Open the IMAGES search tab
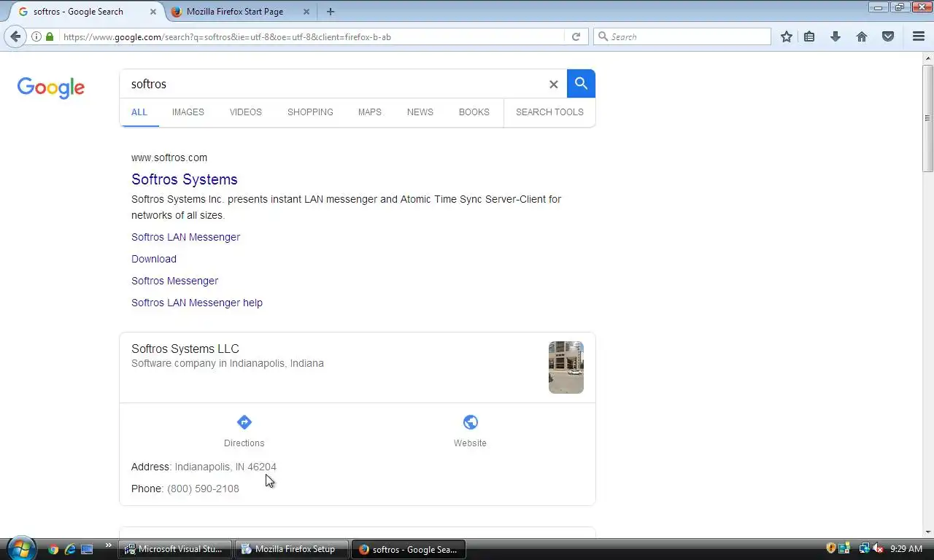 coord(188,112)
